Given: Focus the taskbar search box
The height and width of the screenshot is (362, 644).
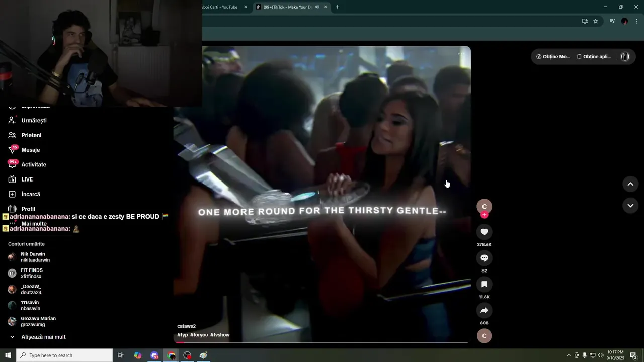Looking at the screenshot, I should [64, 355].
